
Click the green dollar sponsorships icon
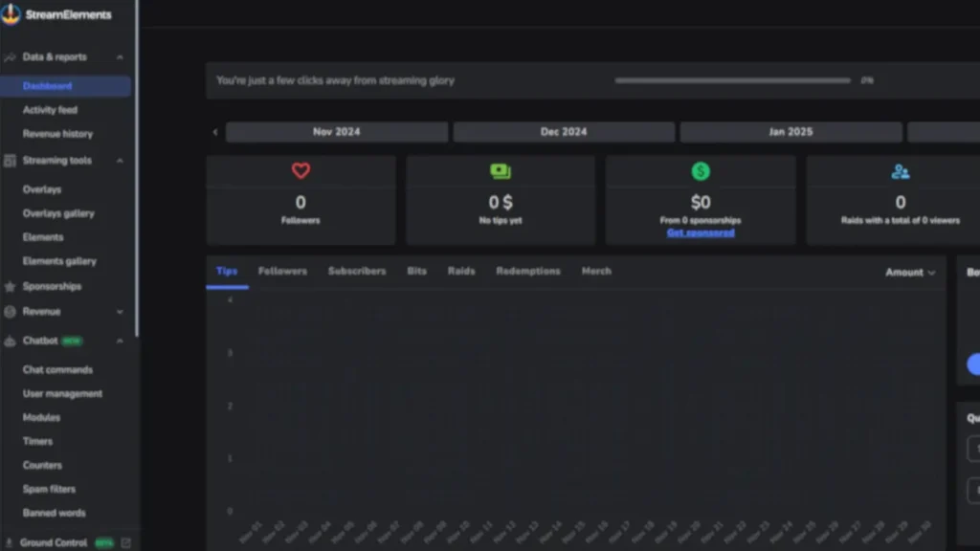[701, 171]
